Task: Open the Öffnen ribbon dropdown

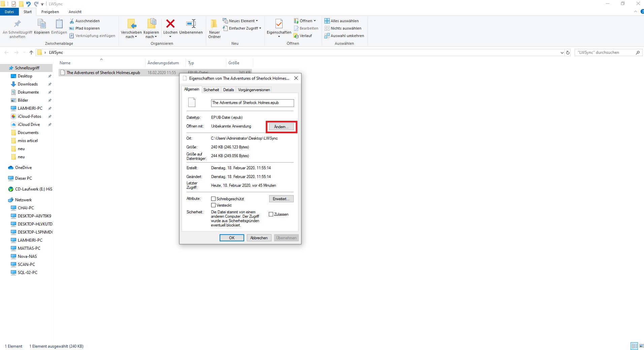Action: coord(305,21)
